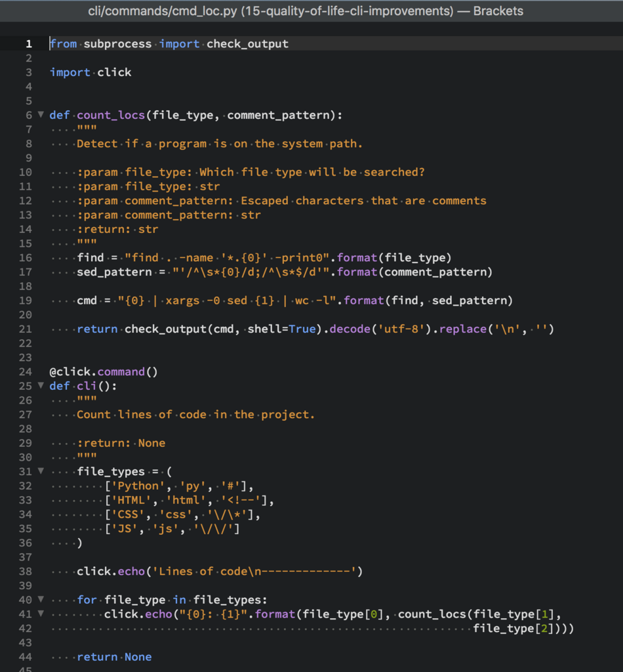Image resolution: width=623 pixels, height=672 pixels.
Task: Click the find command string on line 16
Action: (x=228, y=257)
